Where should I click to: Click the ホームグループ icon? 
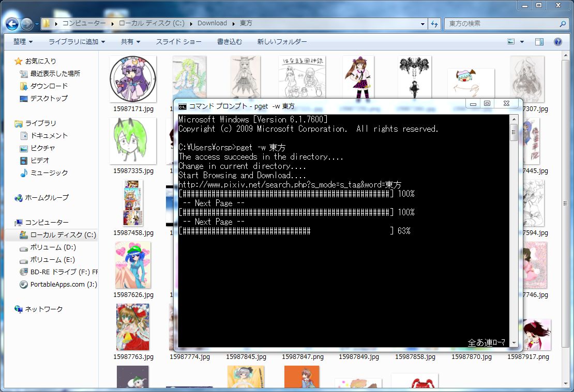click(x=18, y=198)
